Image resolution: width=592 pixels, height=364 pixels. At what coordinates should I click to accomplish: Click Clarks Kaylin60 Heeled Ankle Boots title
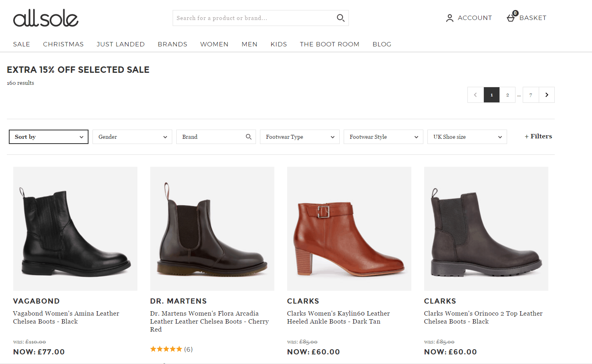pyautogui.click(x=338, y=318)
